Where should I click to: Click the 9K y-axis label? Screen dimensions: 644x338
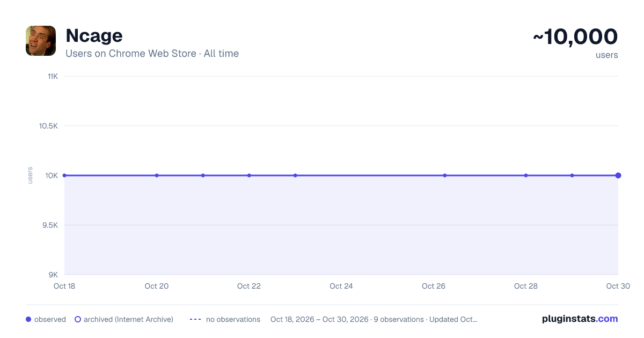tap(54, 275)
